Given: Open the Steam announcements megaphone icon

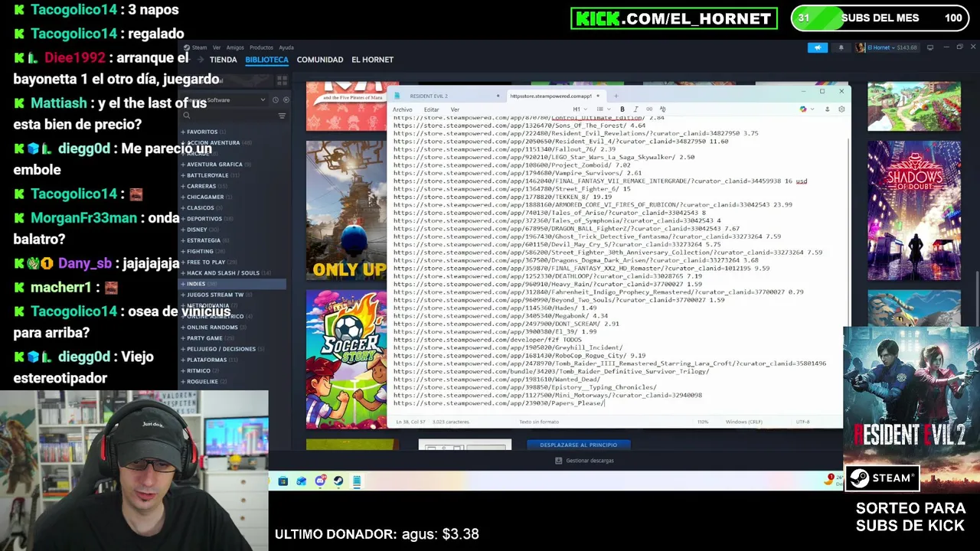Looking at the screenshot, I should (x=817, y=47).
